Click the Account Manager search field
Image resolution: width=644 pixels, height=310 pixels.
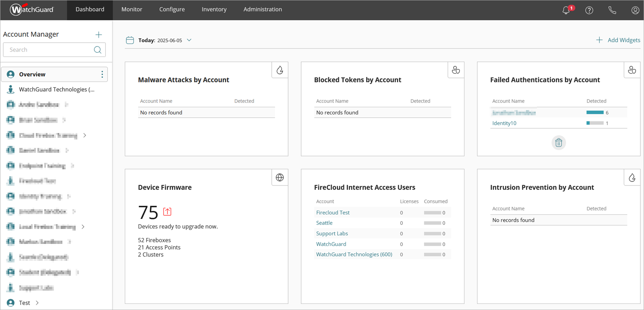[54, 50]
